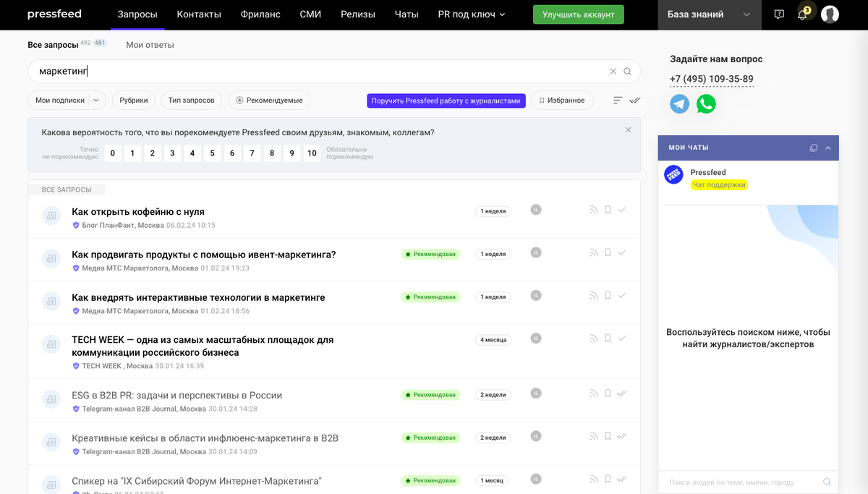Open СМИ section

point(310,14)
